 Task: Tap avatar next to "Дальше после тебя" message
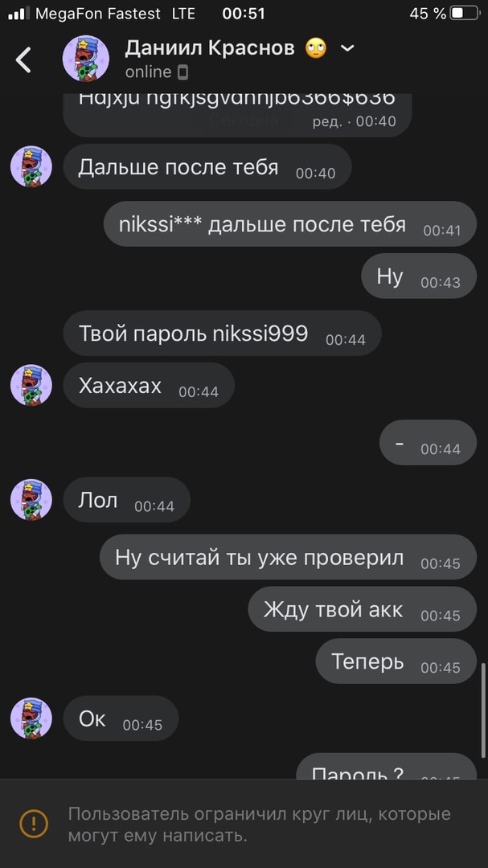point(31,166)
